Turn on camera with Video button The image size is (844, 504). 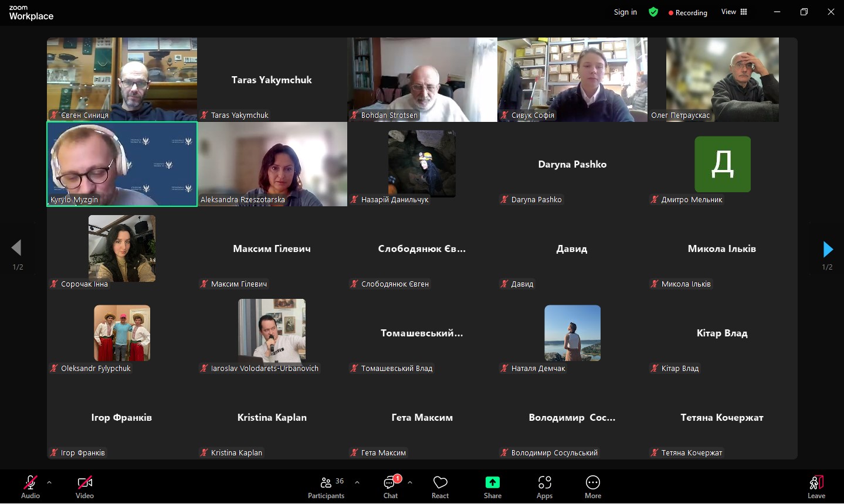84,486
